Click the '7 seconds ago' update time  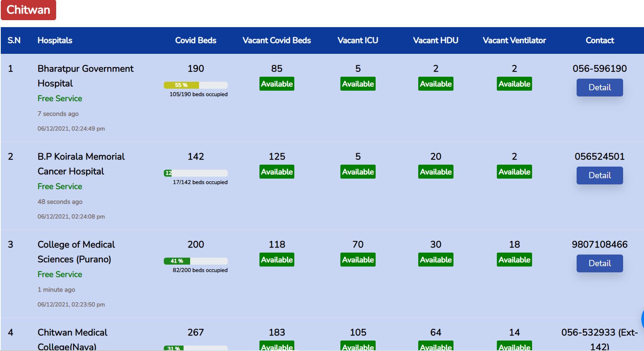(58, 114)
